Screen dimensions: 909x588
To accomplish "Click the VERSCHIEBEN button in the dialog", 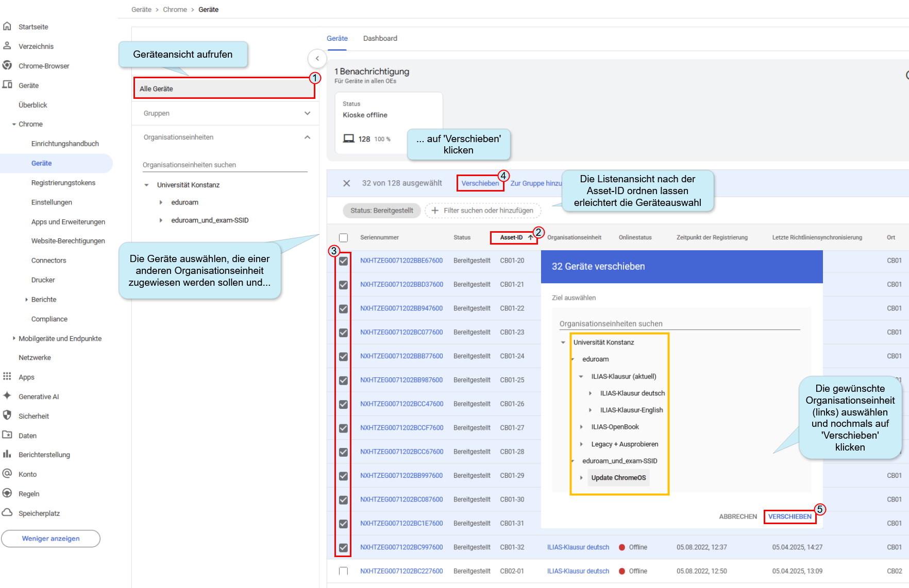I will point(790,517).
